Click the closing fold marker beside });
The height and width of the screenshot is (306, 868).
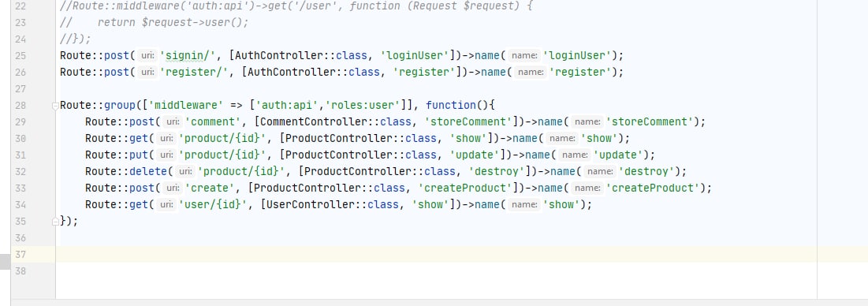click(x=55, y=222)
